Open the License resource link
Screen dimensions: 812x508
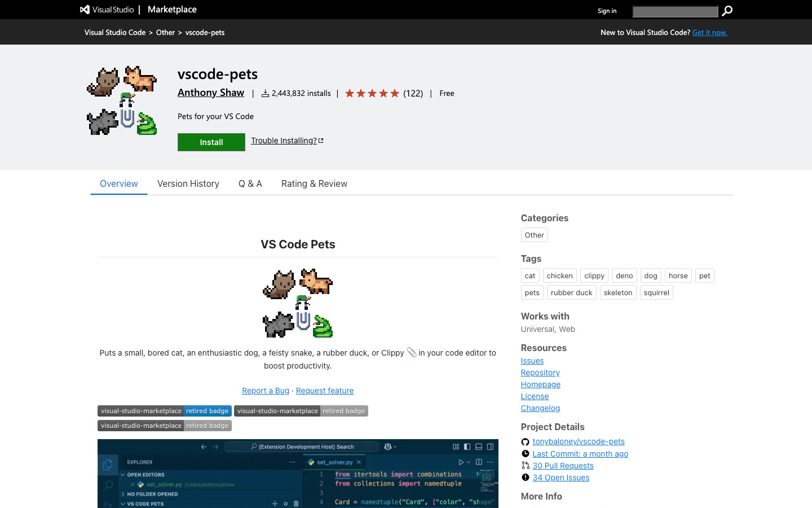tap(535, 396)
